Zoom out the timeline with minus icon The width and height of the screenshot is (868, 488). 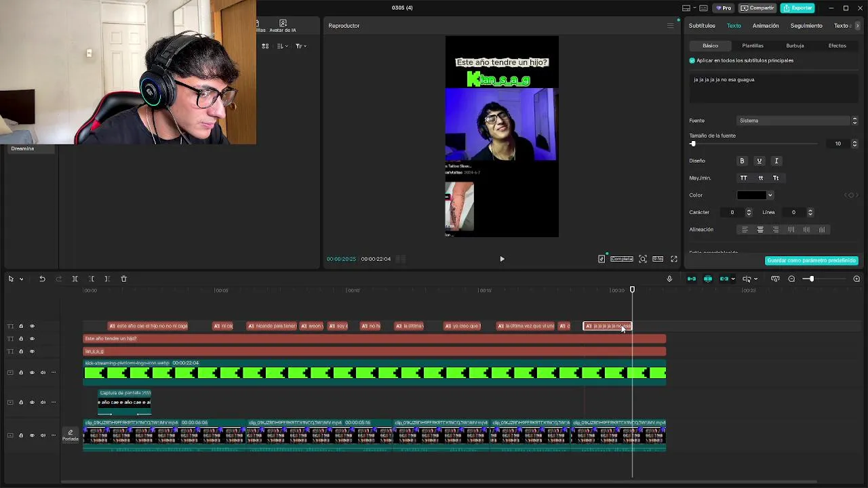791,279
